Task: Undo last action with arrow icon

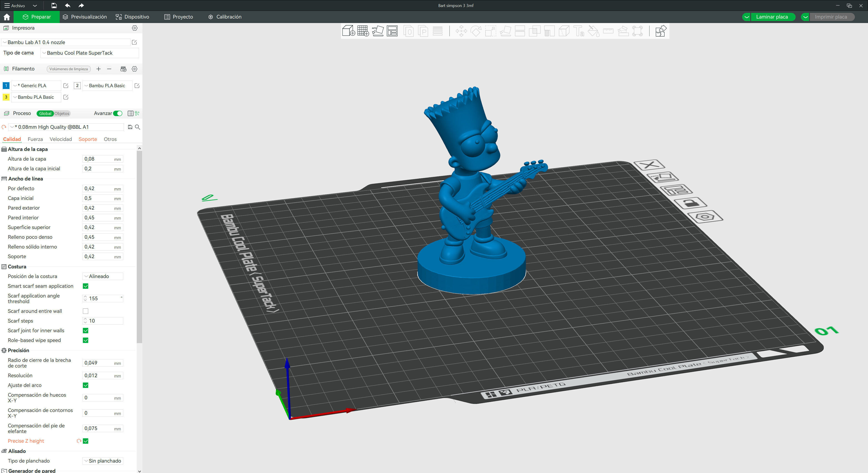Action: click(x=67, y=5)
